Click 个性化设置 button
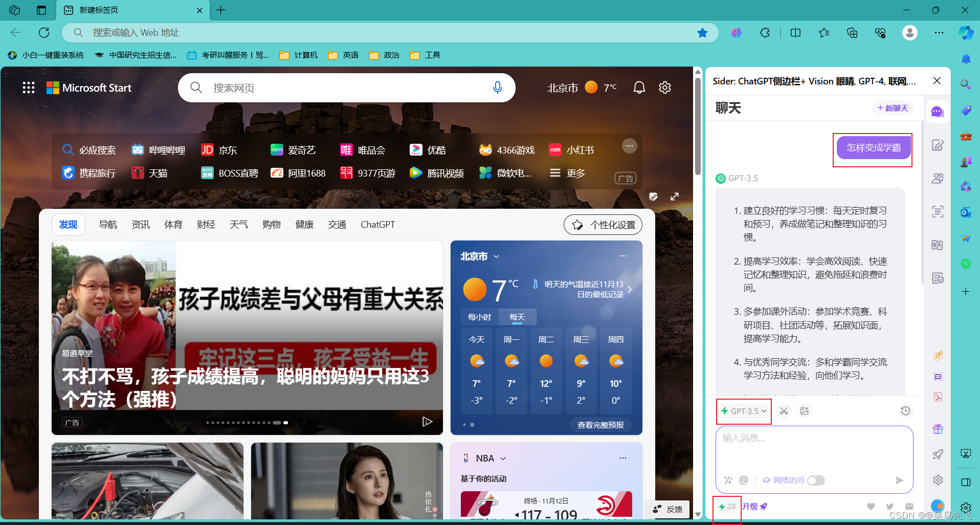 click(603, 225)
